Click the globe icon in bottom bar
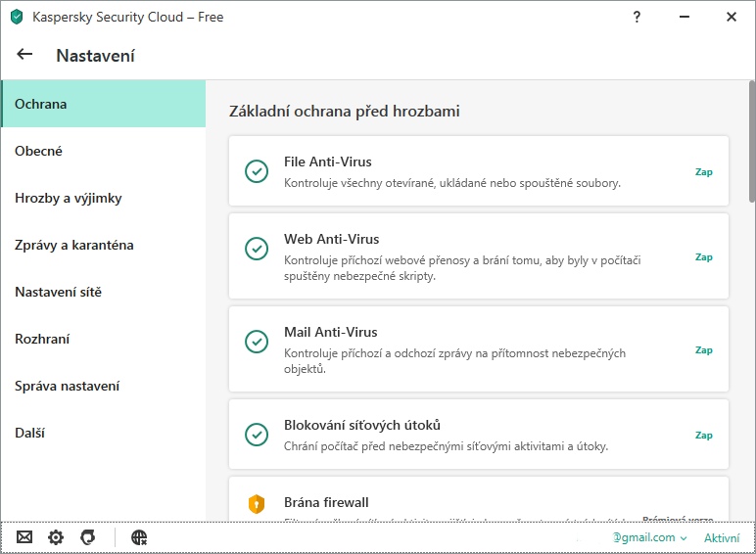Screen dimensions: 756x554 click(139, 537)
